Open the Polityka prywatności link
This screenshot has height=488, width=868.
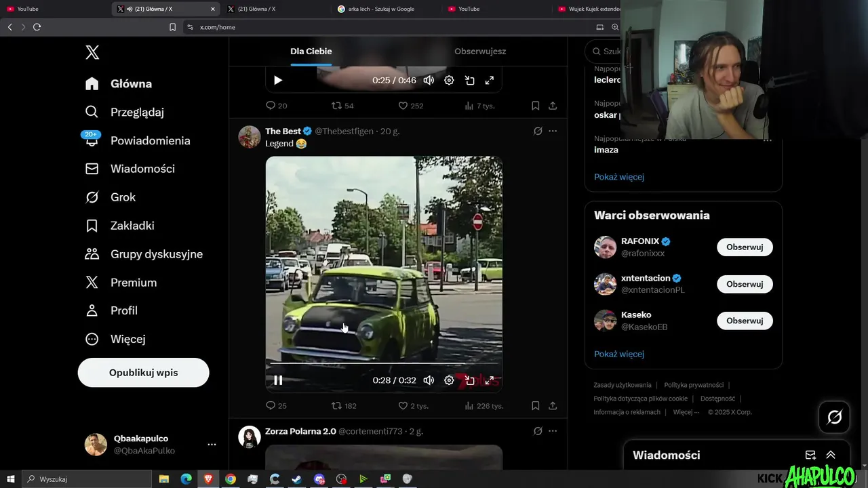694,385
